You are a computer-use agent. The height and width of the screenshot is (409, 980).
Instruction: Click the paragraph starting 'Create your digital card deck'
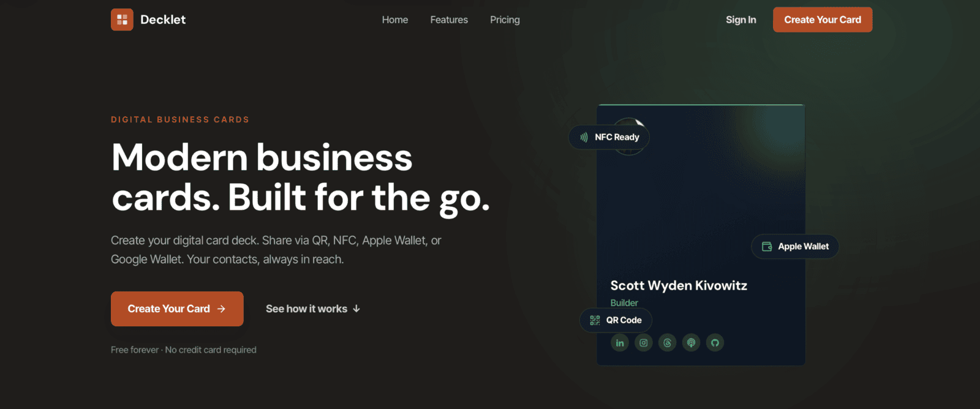point(276,250)
